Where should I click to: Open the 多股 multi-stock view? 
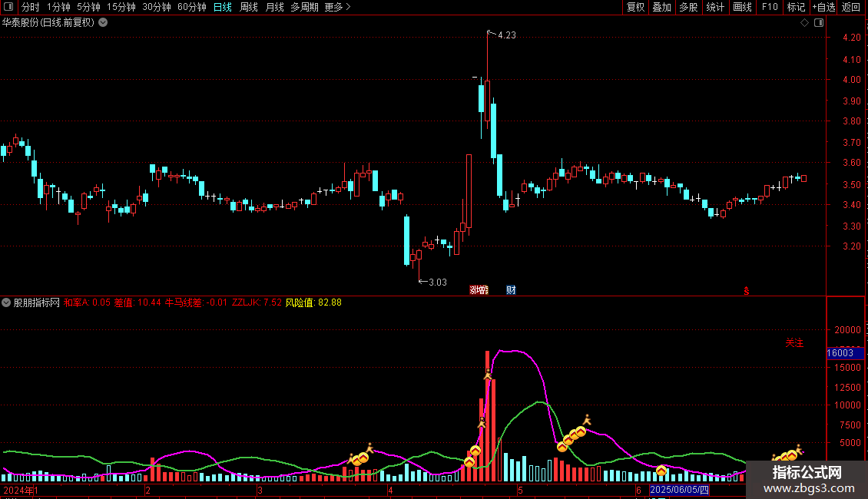coord(689,7)
